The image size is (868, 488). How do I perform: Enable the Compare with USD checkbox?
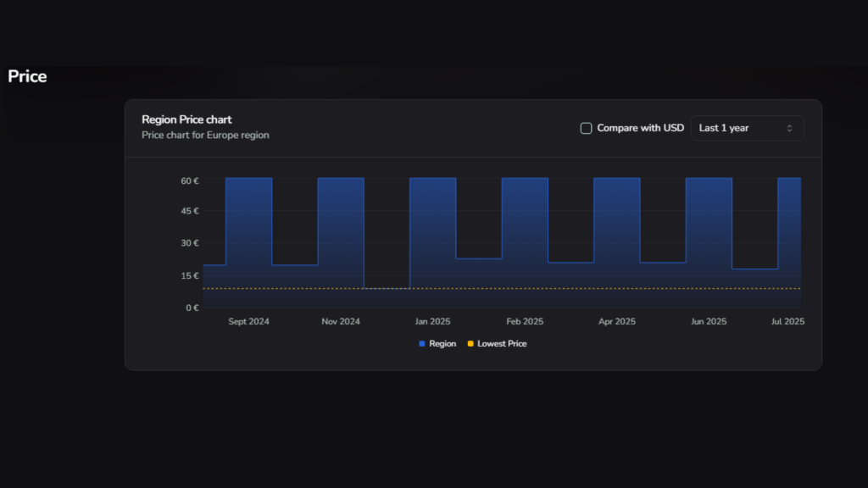coord(586,128)
